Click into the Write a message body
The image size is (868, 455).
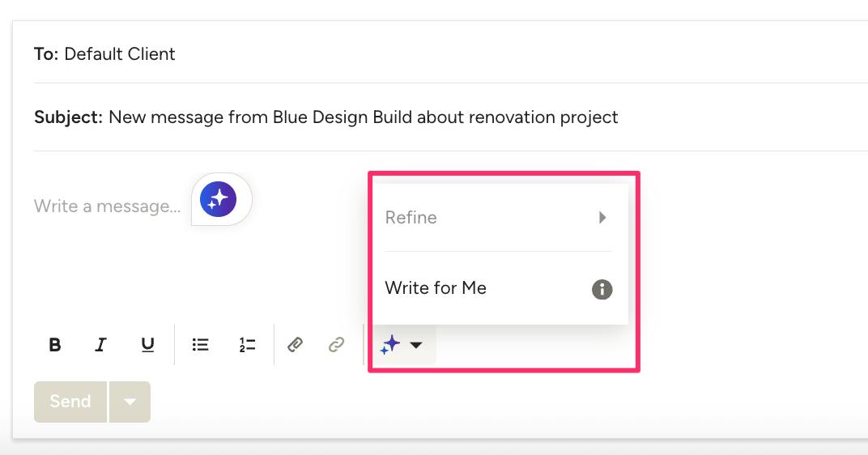108,206
